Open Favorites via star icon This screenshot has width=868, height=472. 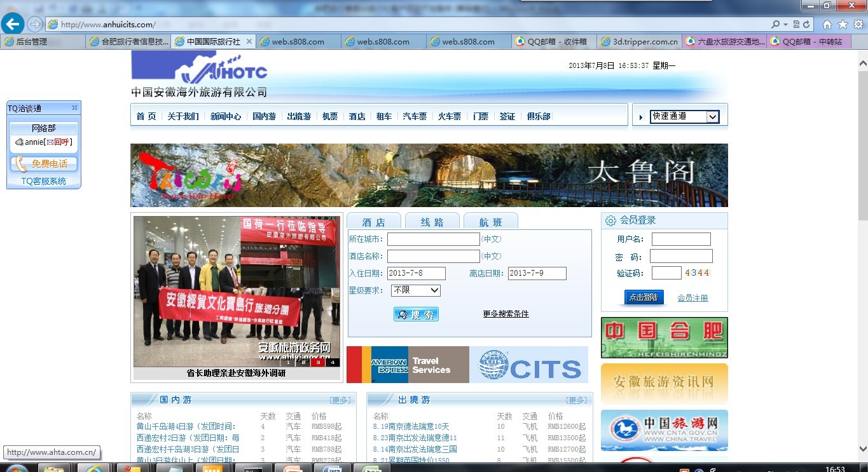tap(843, 24)
